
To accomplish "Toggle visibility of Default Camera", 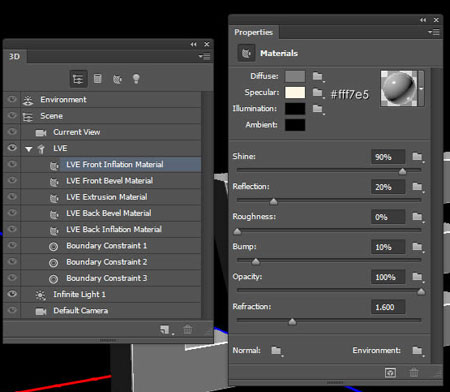I will [12, 310].
